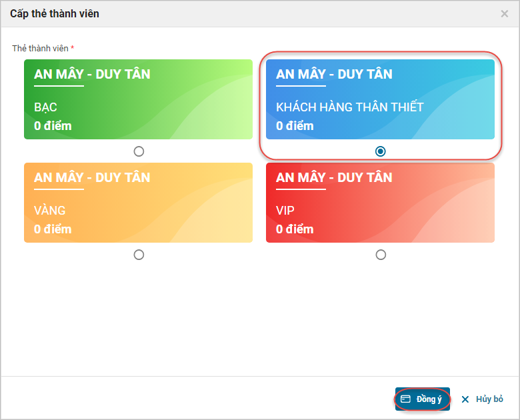Click the blue KHÁCH HÀNG THÂN THIẾT card

[380, 99]
